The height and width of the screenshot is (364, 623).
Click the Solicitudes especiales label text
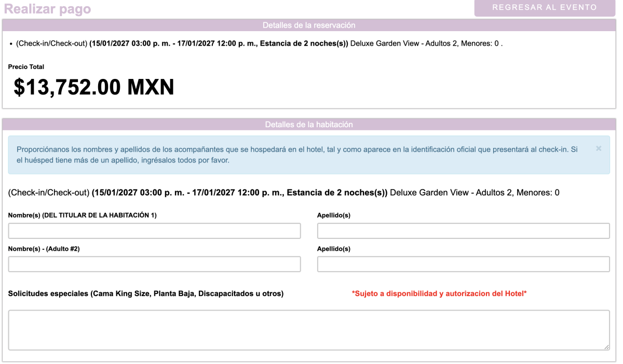[x=145, y=294]
